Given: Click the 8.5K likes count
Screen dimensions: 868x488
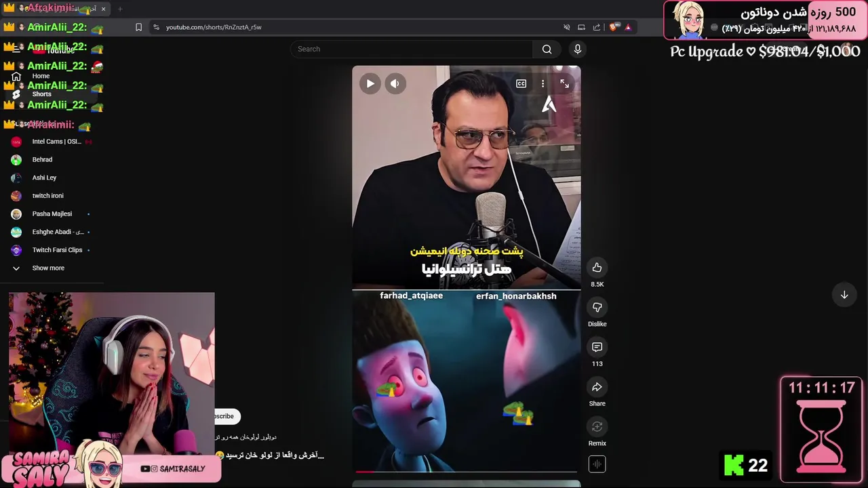Looking at the screenshot, I should (597, 284).
